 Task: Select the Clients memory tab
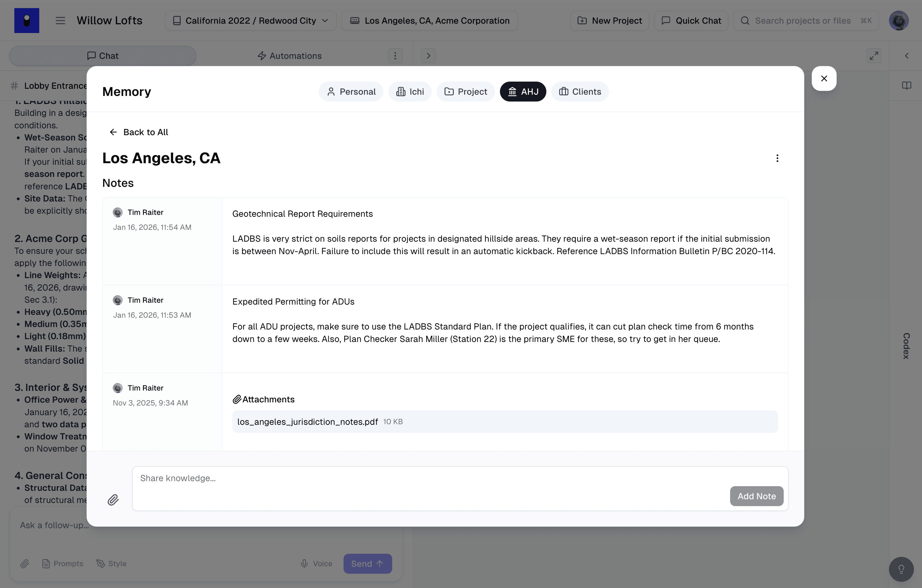pyautogui.click(x=580, y=92)
